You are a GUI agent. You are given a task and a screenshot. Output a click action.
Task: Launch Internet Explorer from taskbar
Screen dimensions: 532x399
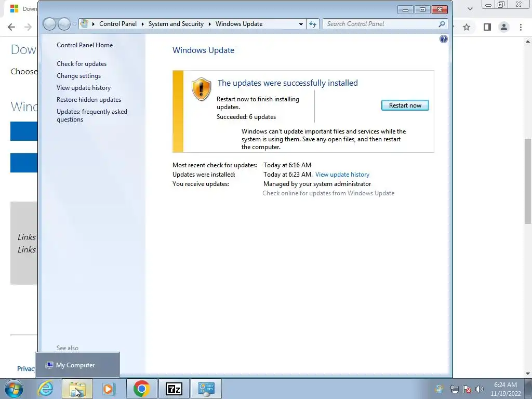45,389
